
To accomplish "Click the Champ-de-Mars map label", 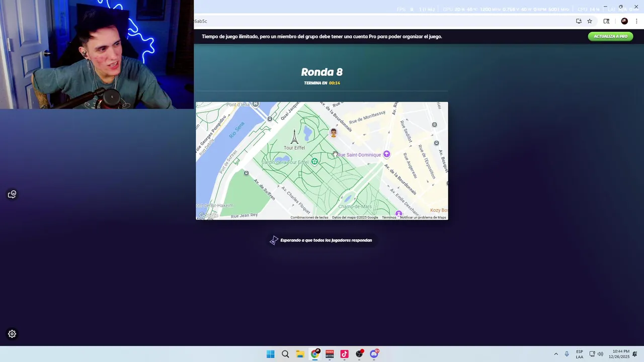I will [x=355, y=207].
